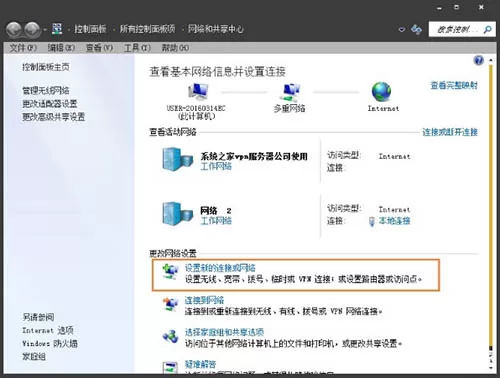Click the 网络 2 network name
The image size is (500, 378).
click(x=216, y=211)
